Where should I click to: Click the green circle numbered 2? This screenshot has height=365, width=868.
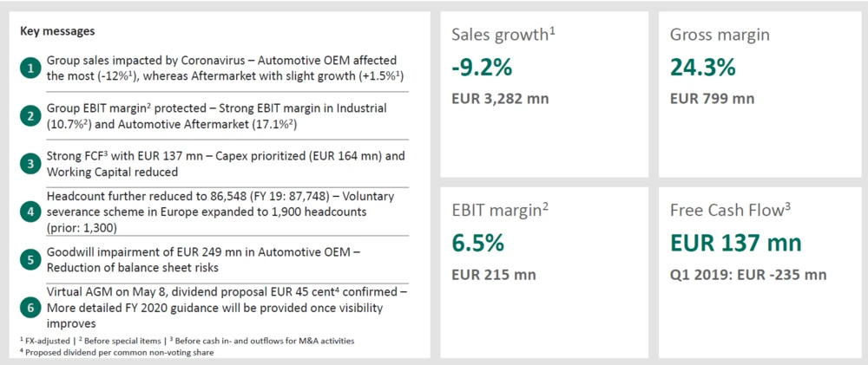click(x=30, y=115)
